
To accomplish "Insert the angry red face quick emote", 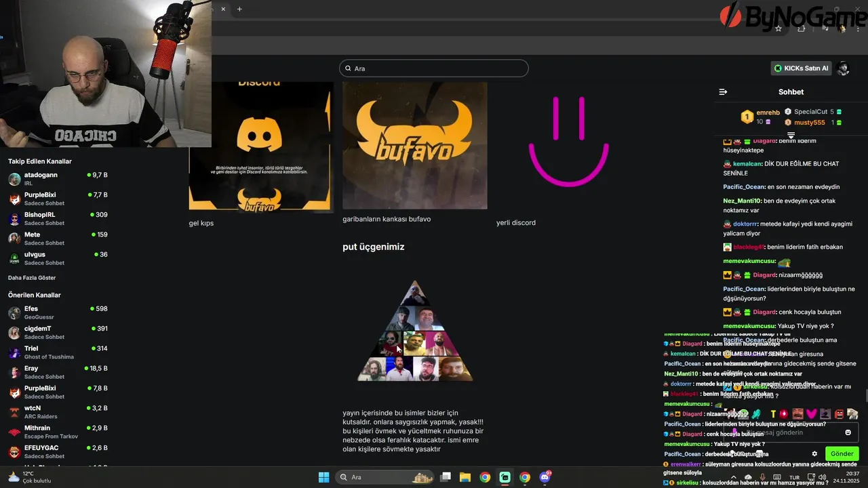I will point(839,413).
